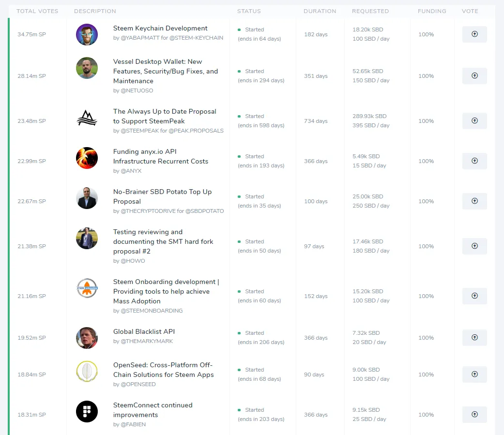Screen dimensions: 504x435
Task: Open No-Brainer SBD Potato Top Up title
Action: coord(162,196)
